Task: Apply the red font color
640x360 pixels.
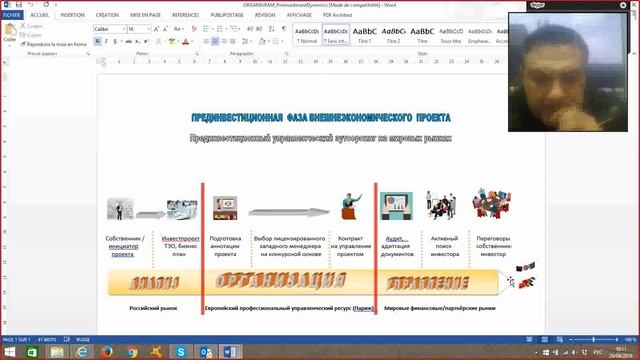Action: tap(186, 41)
